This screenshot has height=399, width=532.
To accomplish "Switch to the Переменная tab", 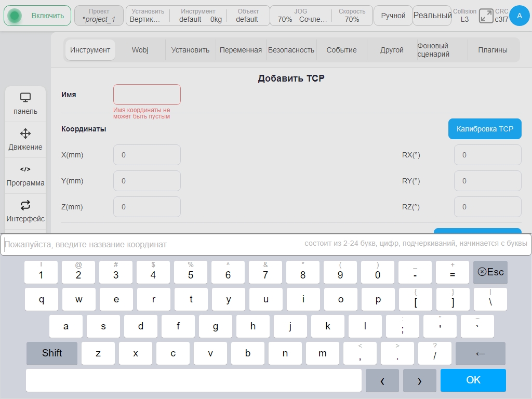I will pos(241,50).
